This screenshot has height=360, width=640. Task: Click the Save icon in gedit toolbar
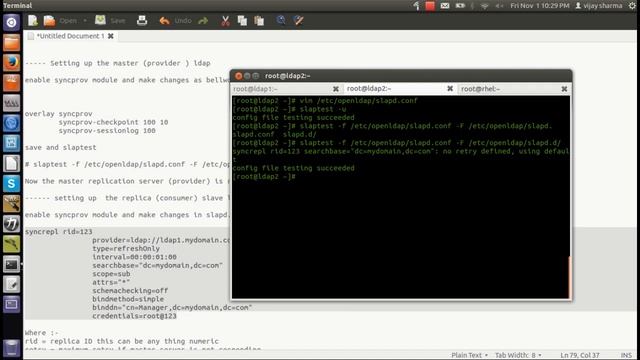(100, 20)
